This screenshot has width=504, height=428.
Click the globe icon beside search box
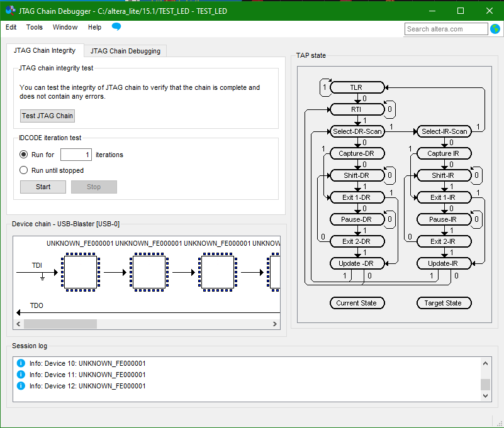coord(495,29)
